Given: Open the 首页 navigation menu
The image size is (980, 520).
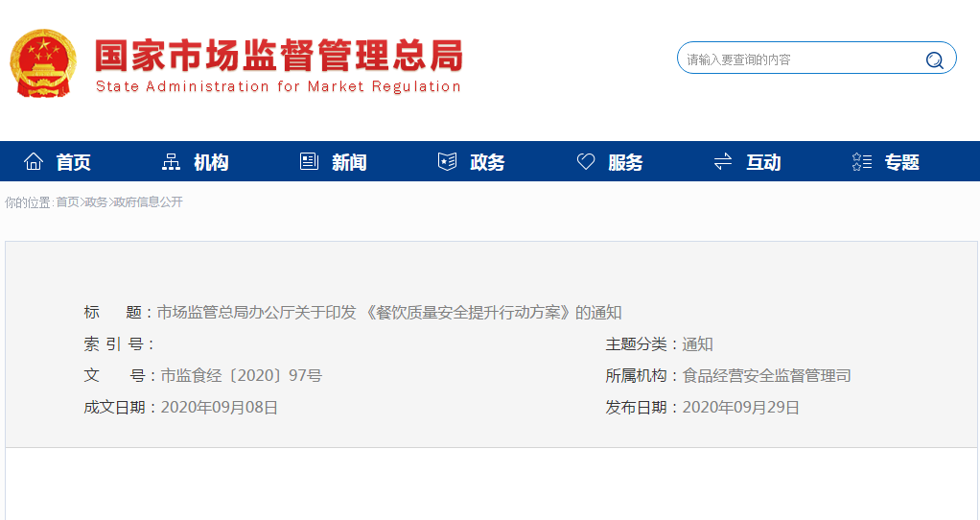Looking at the screenshot, I should point(73,162).
